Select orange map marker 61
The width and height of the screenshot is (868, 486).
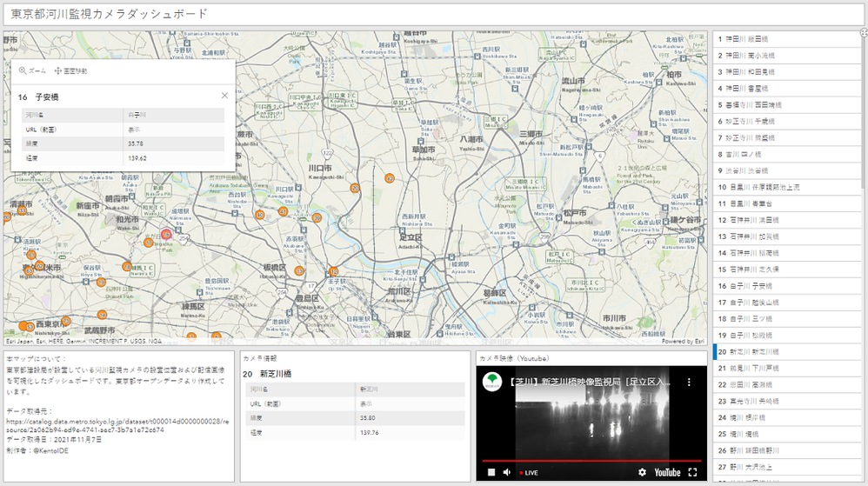pyautogui.click(x=31, y=255)
